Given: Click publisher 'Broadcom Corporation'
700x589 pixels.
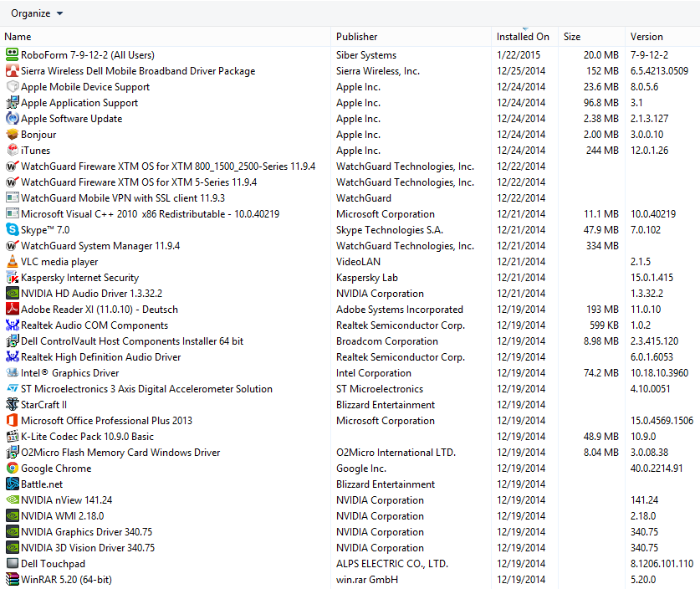Looking at the screenshot, I should (387, 341).
